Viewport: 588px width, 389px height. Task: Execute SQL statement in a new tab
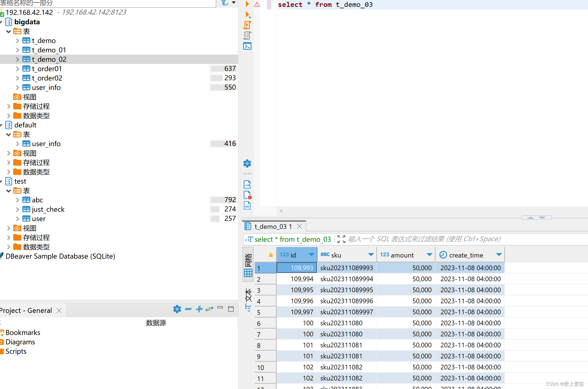point(247,15)
